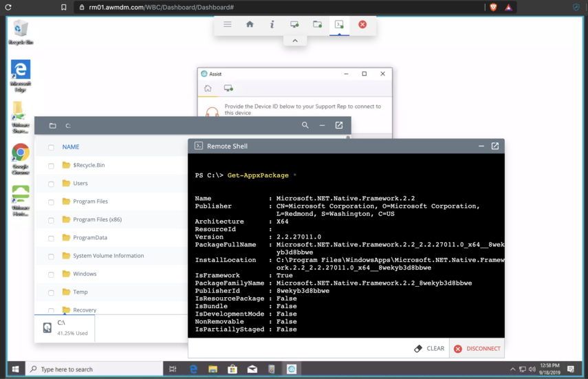Open the hamburger menu in session toolbar

[x=228, y=25]
